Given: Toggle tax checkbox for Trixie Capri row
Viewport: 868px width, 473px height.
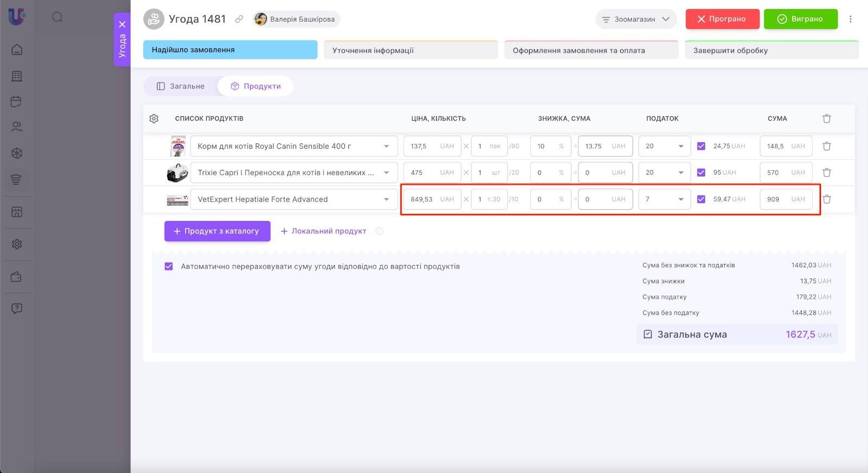Looking at the screenshot, I should (701, 173).
